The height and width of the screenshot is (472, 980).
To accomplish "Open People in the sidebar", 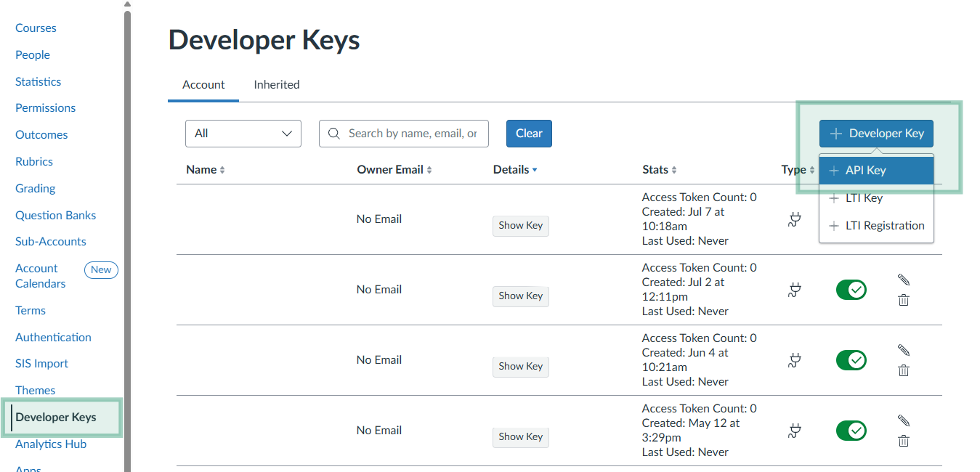I will coord(33,55).
